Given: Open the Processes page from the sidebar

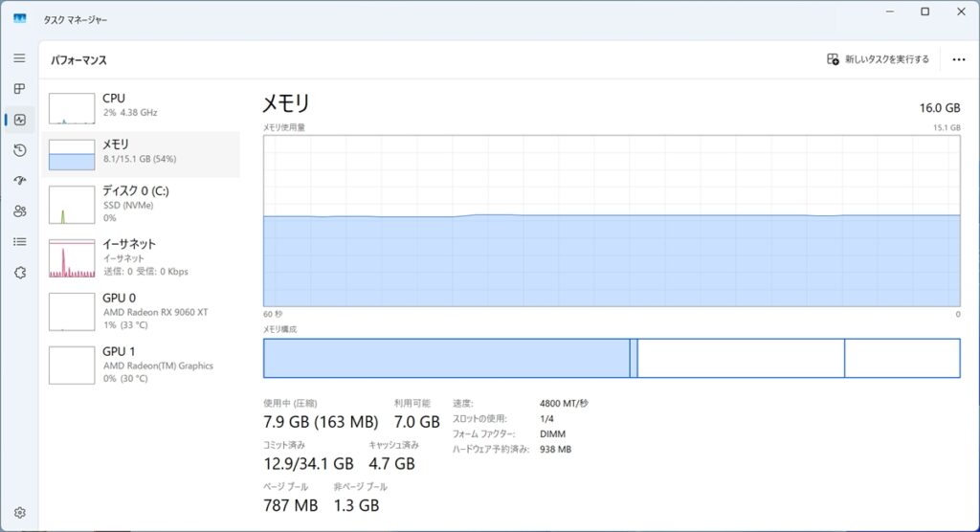Looking at the screenshot, I should (19, 89).
